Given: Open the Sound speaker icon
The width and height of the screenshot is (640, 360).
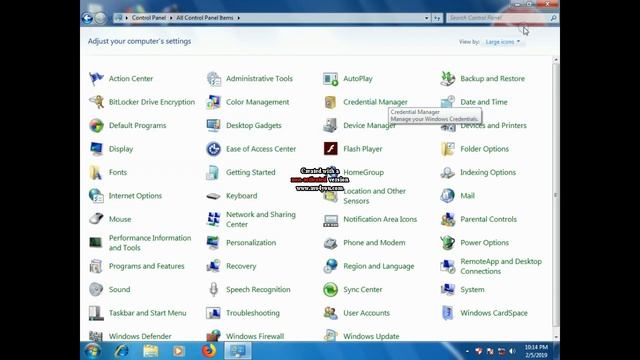Looking at the screenshot, I should click(96, 289).
